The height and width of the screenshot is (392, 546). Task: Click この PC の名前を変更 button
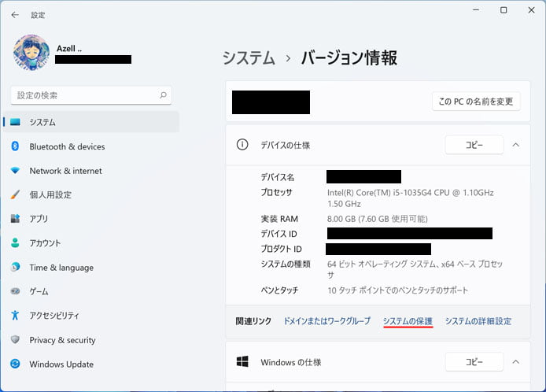pyautogui.click(x=476, y=102)
